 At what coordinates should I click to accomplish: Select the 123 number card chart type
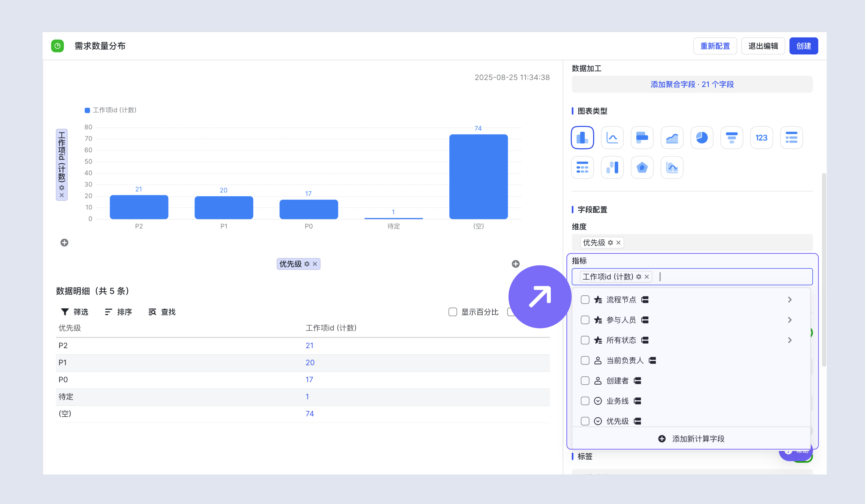coord(761,138)
